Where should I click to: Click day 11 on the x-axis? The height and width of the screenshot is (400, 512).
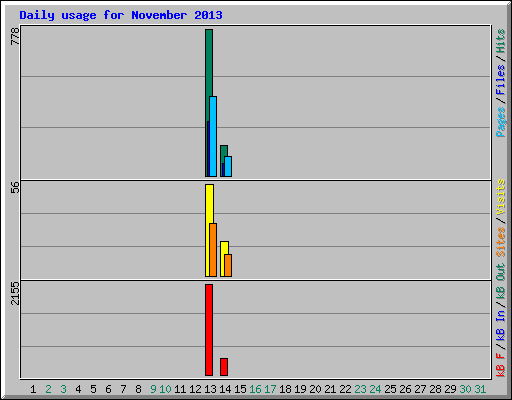click(180, 389)
